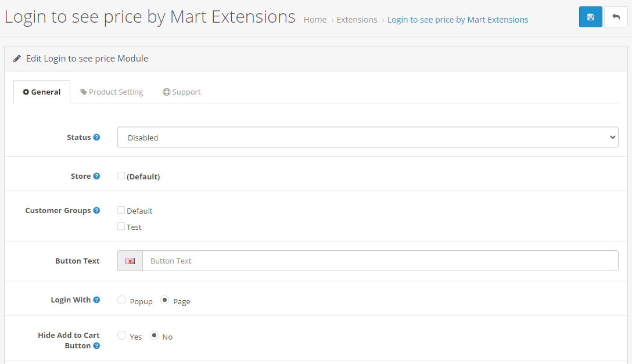
Task: Click the pencil edit icon in panel header
Action: pyautogui.click(x=17, y=58)
